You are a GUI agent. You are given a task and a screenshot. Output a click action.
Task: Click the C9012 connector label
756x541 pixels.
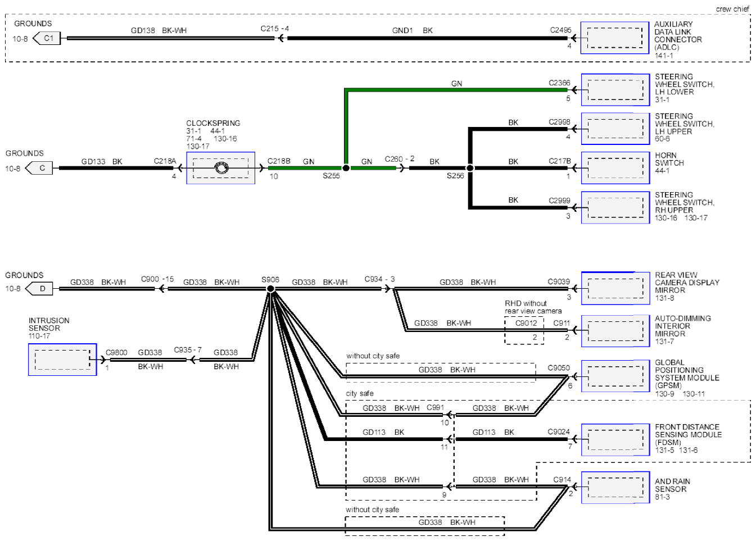tap(526, 323)
